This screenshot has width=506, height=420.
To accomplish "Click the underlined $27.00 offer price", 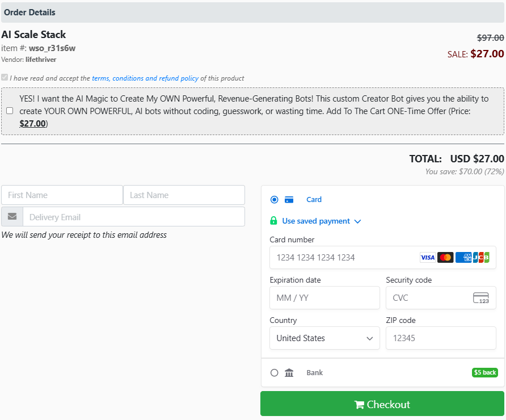I will coord(32,123).
